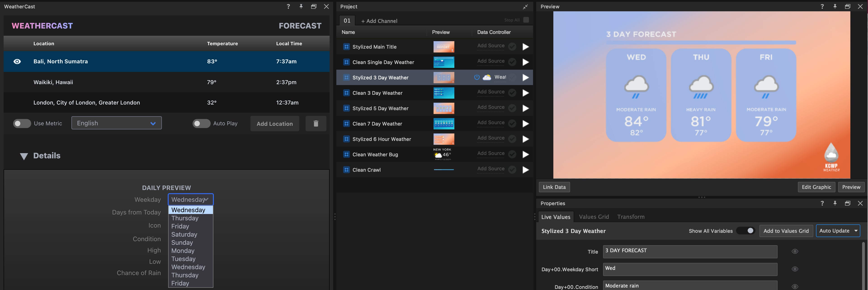Select the Live Values tab
868x290 pixels.
click(556, 217)
